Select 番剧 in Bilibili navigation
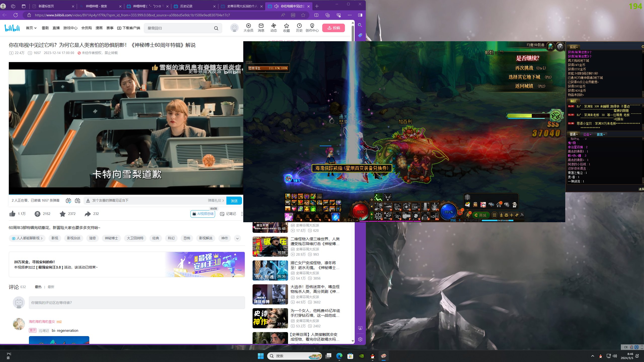 click(45, 28)
